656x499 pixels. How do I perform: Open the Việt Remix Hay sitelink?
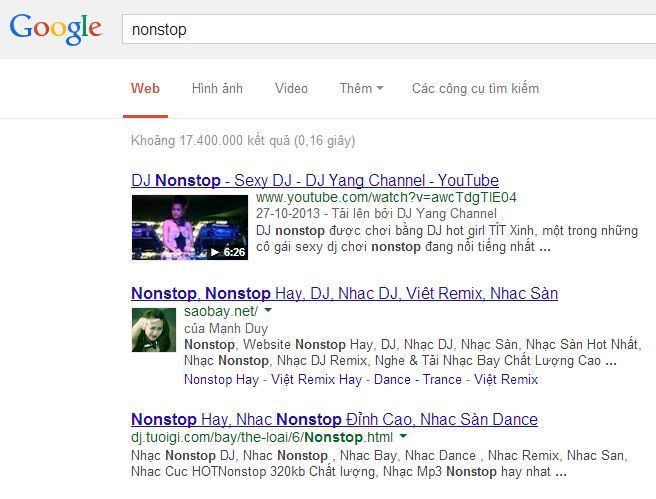point(316,379)
